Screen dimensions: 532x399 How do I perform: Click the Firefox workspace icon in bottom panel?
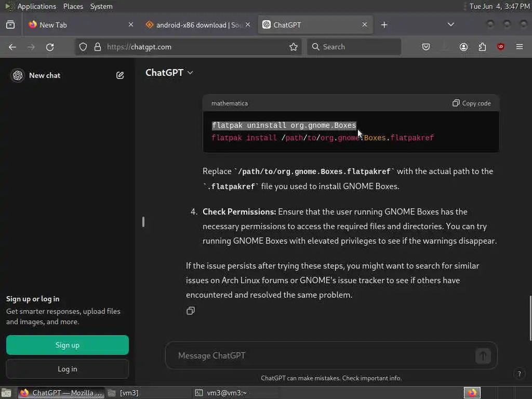(x=472, y=393)
